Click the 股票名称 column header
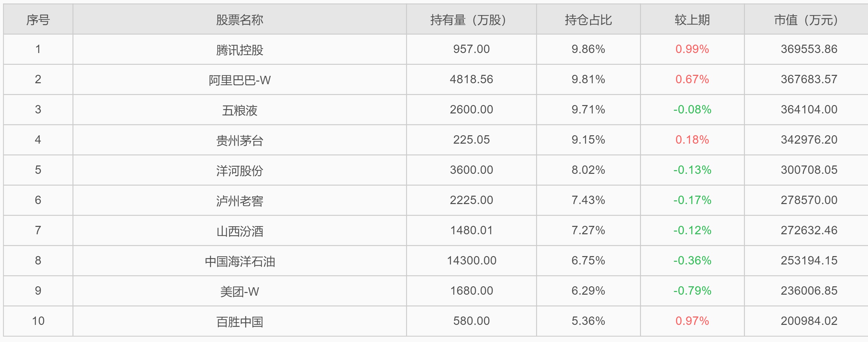This screenshot has height=342, width=868. [240, 20]
